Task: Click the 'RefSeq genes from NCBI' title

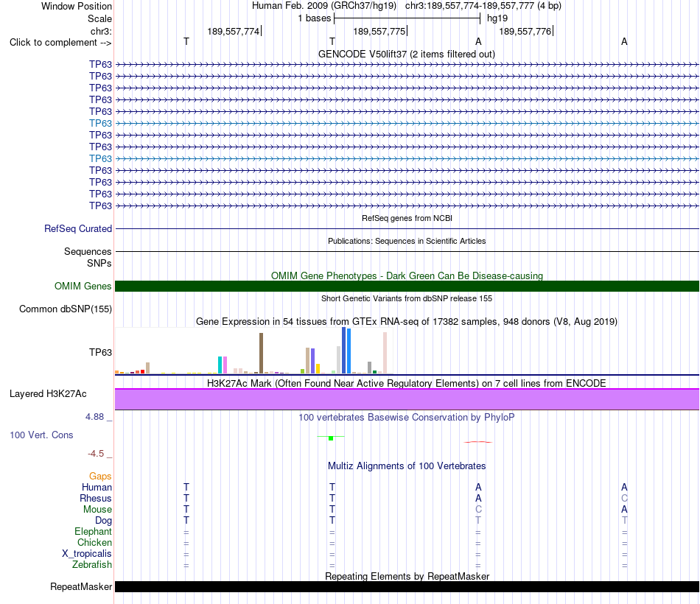Action: [407, 218]
